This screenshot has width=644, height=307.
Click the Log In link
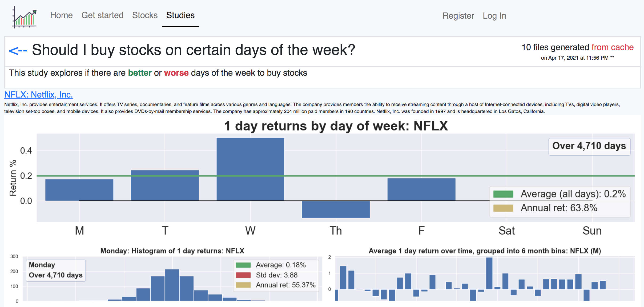point(495,16)
